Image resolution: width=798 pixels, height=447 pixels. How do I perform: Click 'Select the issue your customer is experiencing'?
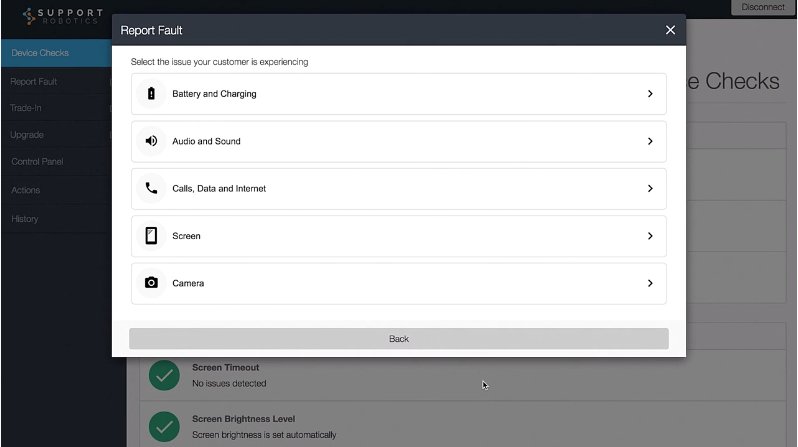click(x=219, y=62)
